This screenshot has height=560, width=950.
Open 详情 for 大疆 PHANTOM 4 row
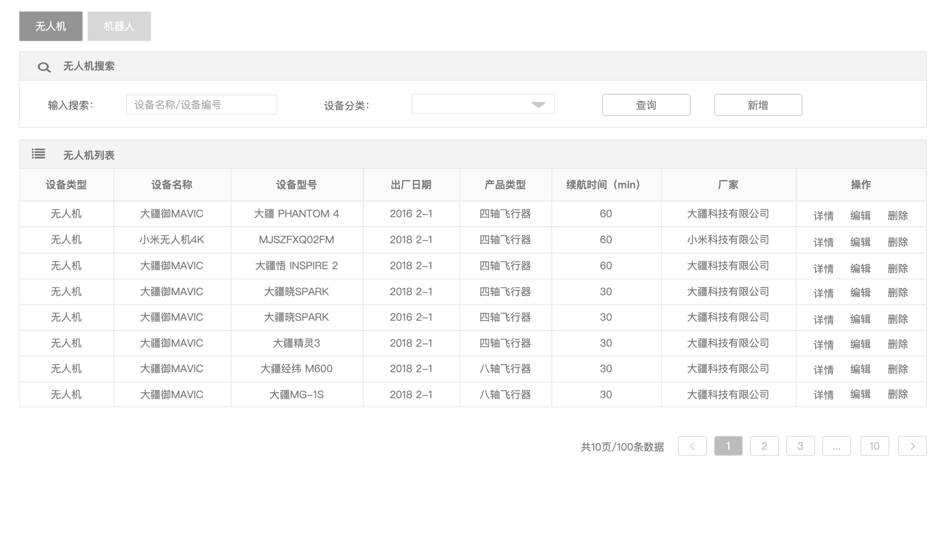point(823,216)
